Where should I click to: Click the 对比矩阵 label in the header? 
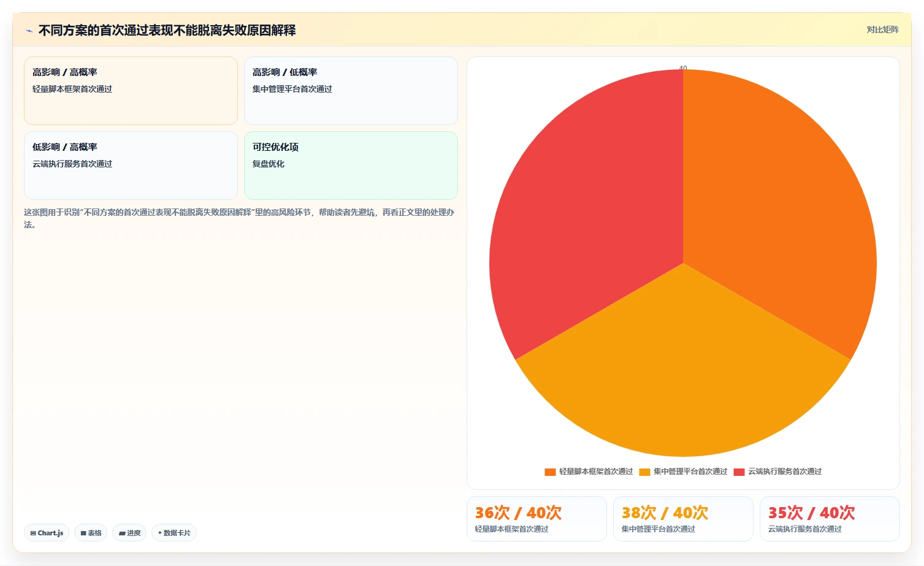click(x=882, y=29)
